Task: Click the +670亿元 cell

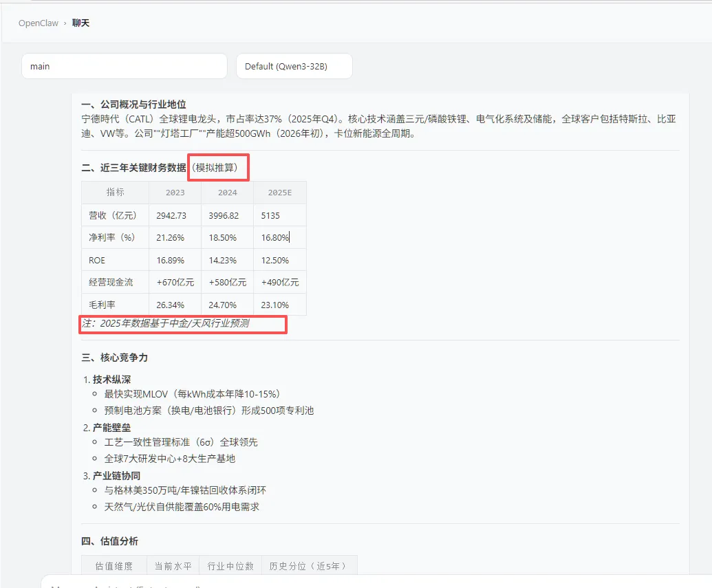Action: point(175,283)
